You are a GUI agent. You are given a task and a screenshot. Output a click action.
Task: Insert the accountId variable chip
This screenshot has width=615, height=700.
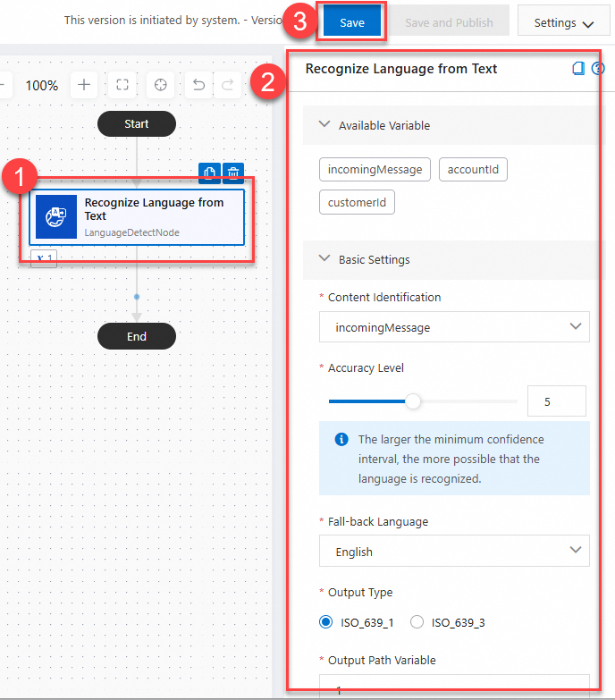pyautogui.click(x=473, y=170)
